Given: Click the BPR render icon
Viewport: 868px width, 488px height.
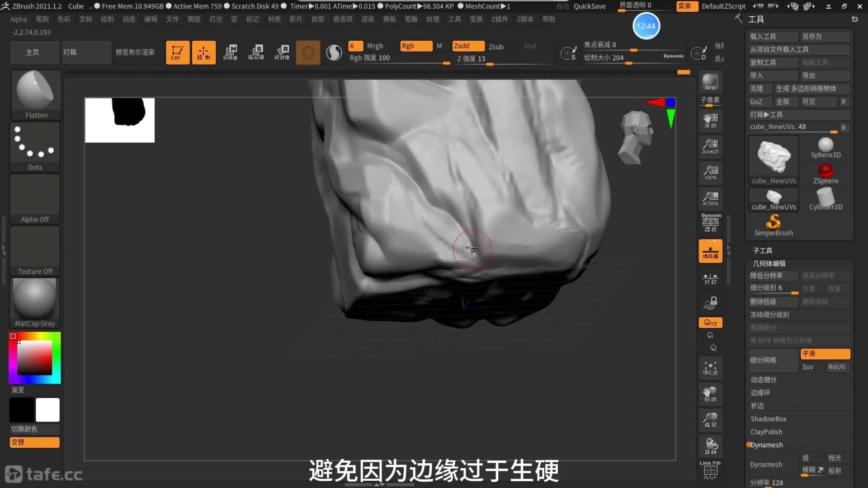Looking at the screenshot, I should (710, 82).
